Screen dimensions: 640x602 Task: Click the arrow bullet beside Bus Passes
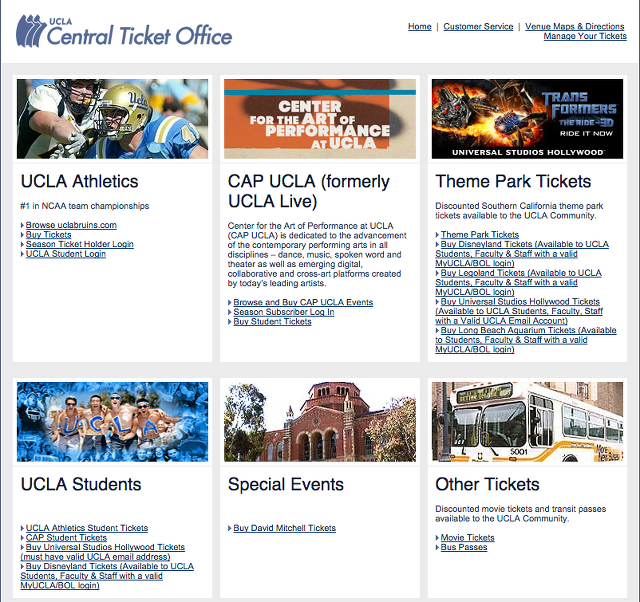(437, 548)
